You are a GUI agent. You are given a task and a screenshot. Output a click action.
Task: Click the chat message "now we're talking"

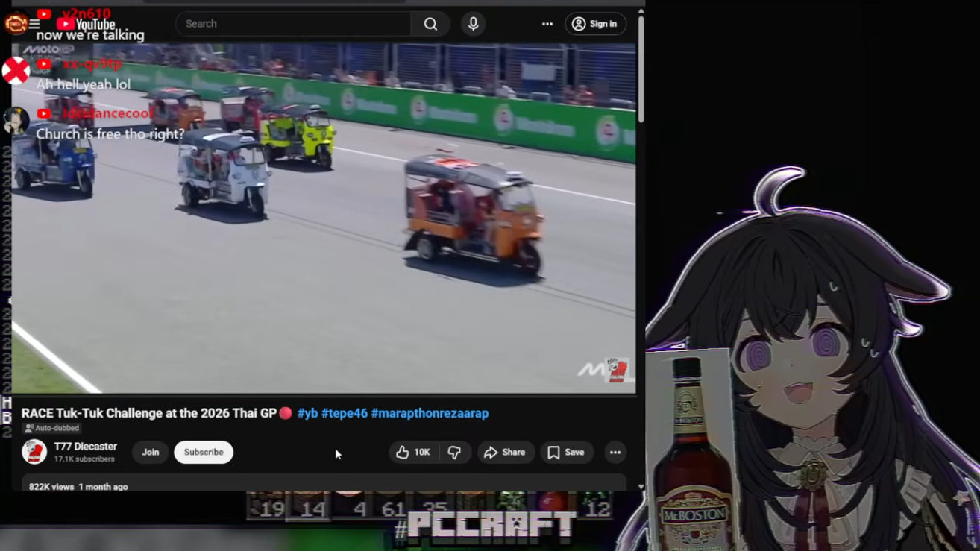pos(90,35)
